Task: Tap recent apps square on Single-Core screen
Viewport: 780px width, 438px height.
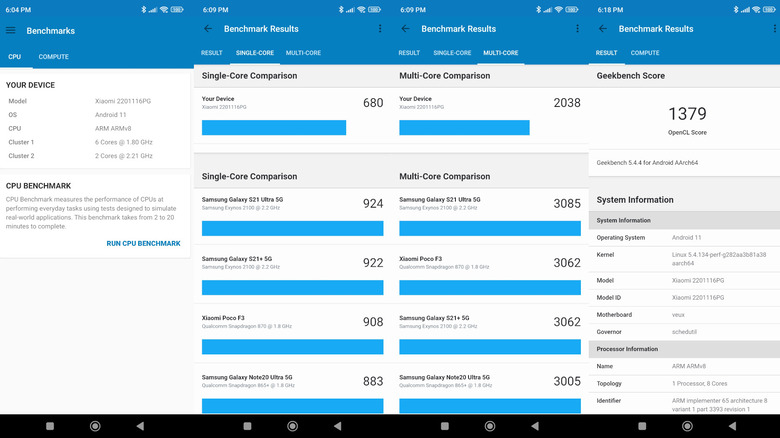Action: [247, 426]
